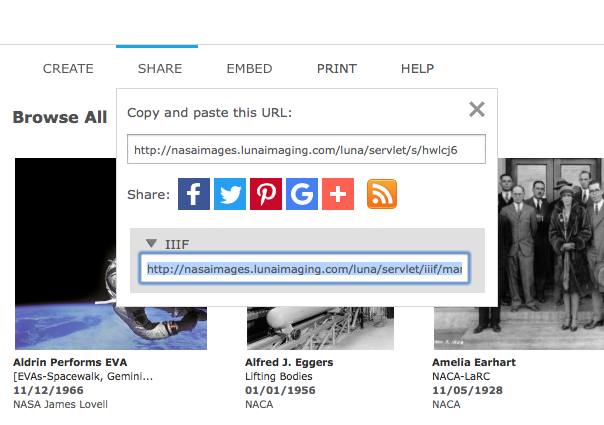The image size is (604, 425).
Task: Open the Alfred J. Eggers thumbnail
Action: pyautogui.click(x=320, y=328)
